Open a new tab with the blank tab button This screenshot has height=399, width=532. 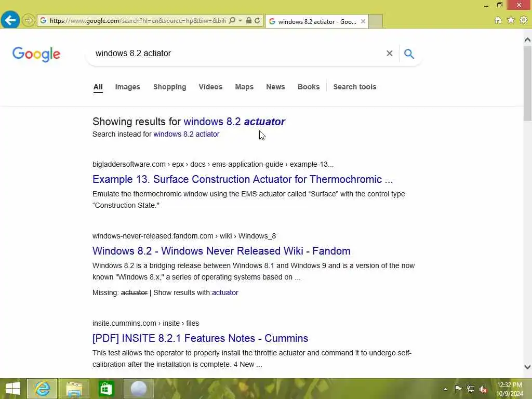(x=376, y=21)
